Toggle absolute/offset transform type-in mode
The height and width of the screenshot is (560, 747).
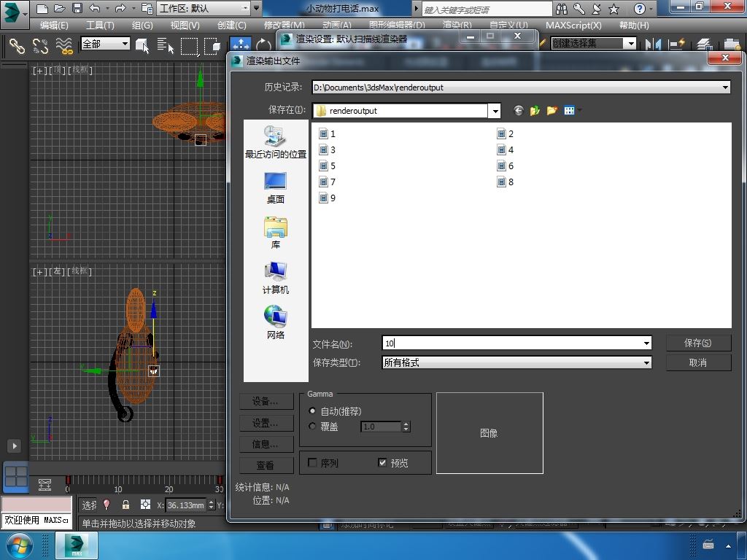click(x=145, y=505)
